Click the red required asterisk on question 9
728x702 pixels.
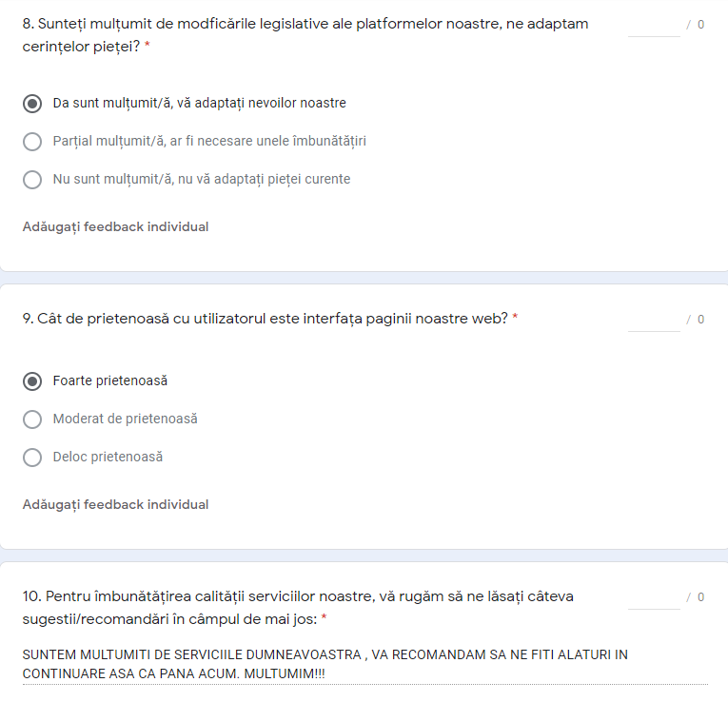point(515,319)
